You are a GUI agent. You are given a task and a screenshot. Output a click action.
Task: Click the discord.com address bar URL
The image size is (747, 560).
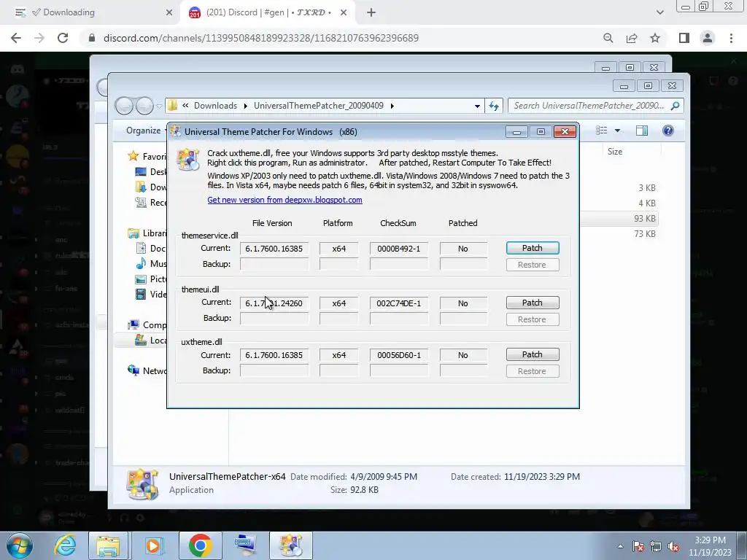click(x=261, y=38)
